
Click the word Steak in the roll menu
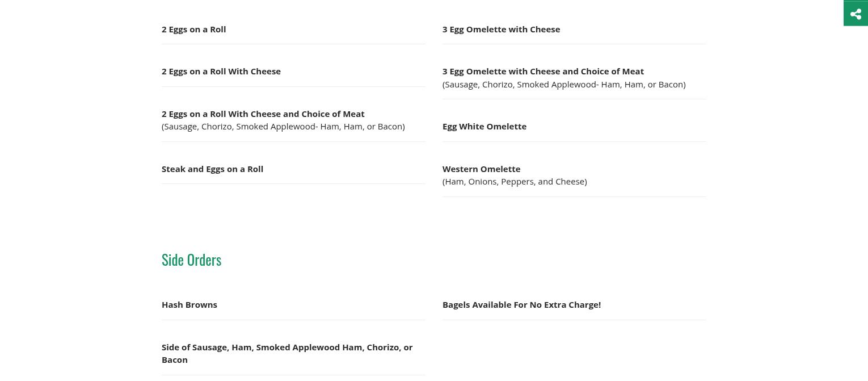pyautogui.click(x=173, y=169)
